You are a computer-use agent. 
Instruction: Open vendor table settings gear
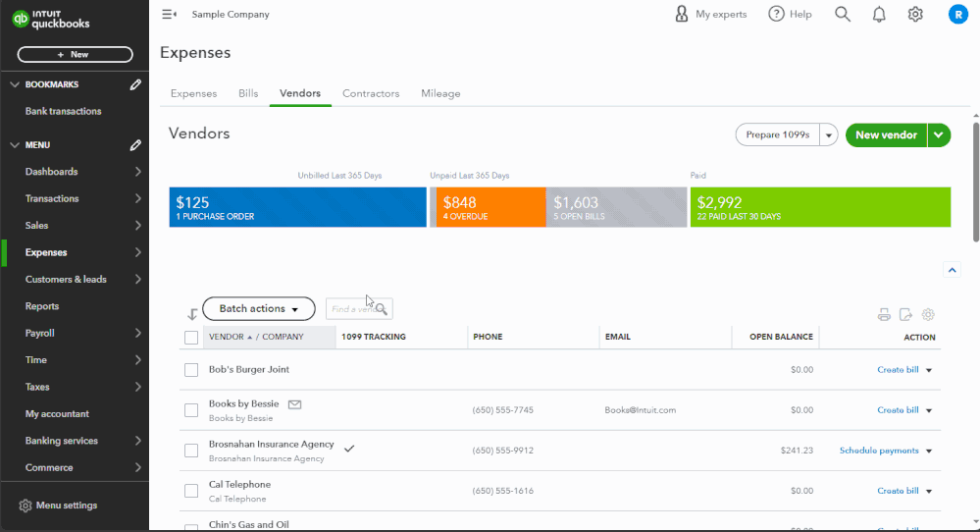pos(928,314)
